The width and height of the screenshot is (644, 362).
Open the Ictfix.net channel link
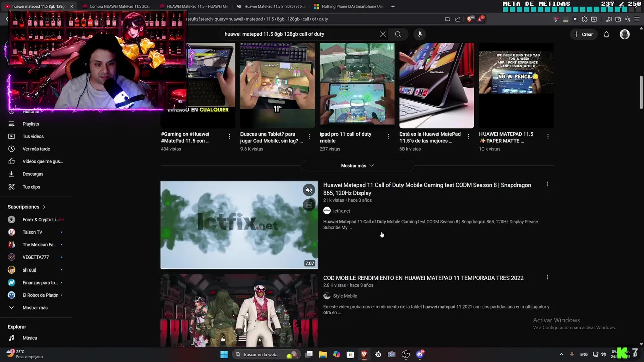(x=341, y=211)
